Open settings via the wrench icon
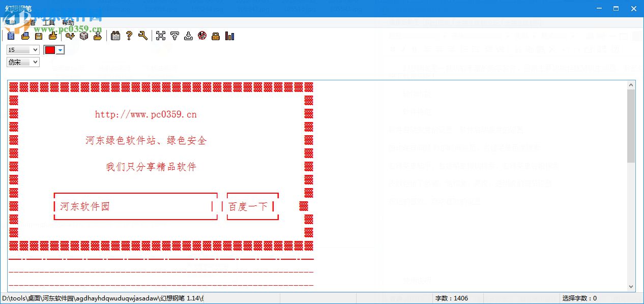The height and width of the screenshot is (304, 644). click(143, 36)
